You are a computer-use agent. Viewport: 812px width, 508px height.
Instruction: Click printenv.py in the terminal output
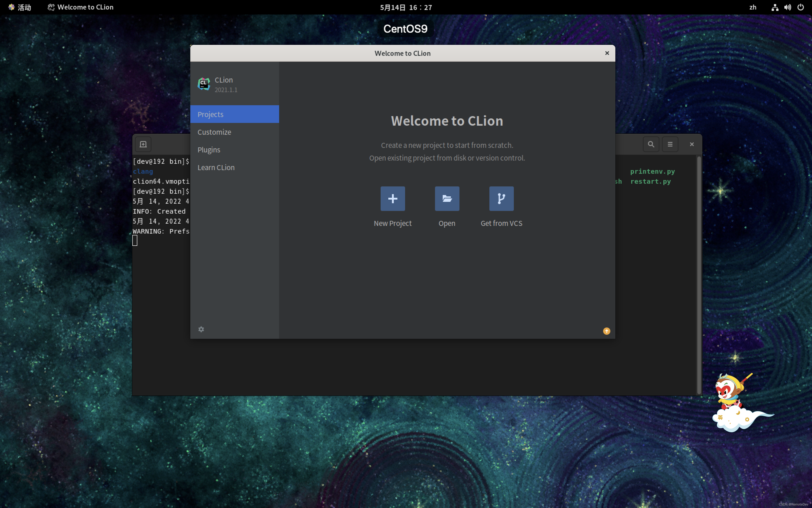click(x=652, y=171)
